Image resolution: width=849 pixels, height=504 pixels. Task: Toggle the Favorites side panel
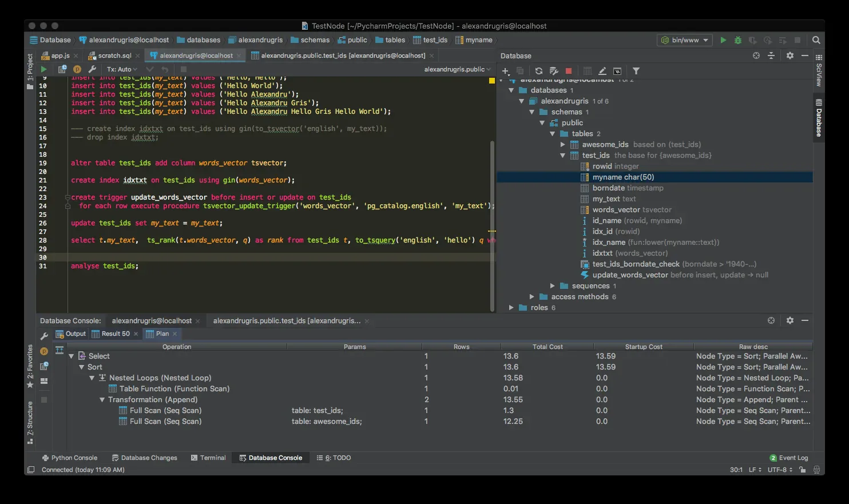[30, 366]
